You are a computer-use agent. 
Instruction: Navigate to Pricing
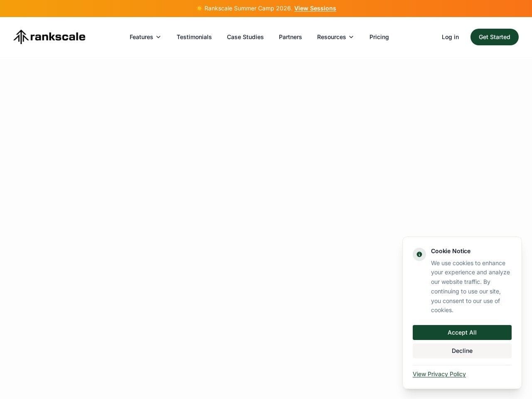(x=379, y=37)
